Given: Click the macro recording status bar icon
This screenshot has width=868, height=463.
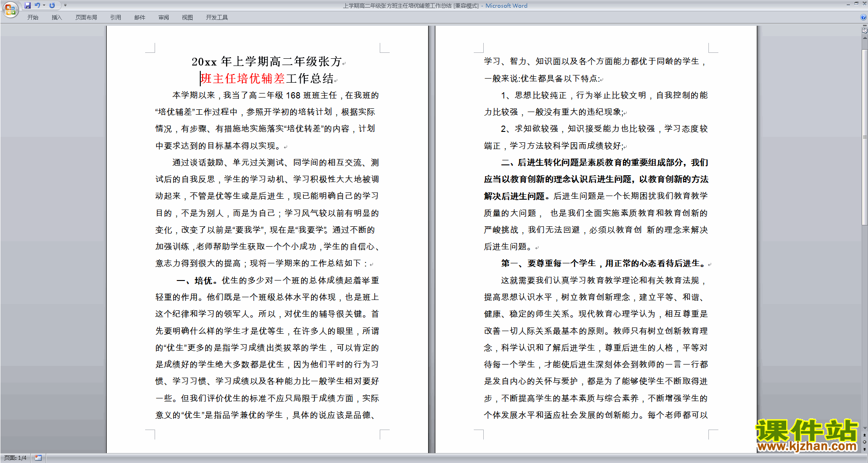Looking at the screenshot, I should (38, 458).
